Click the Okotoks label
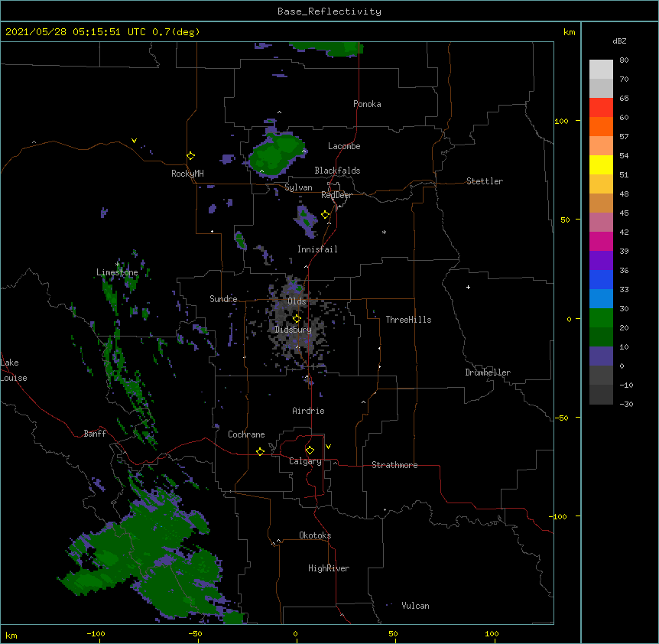 tap(315, 535)
